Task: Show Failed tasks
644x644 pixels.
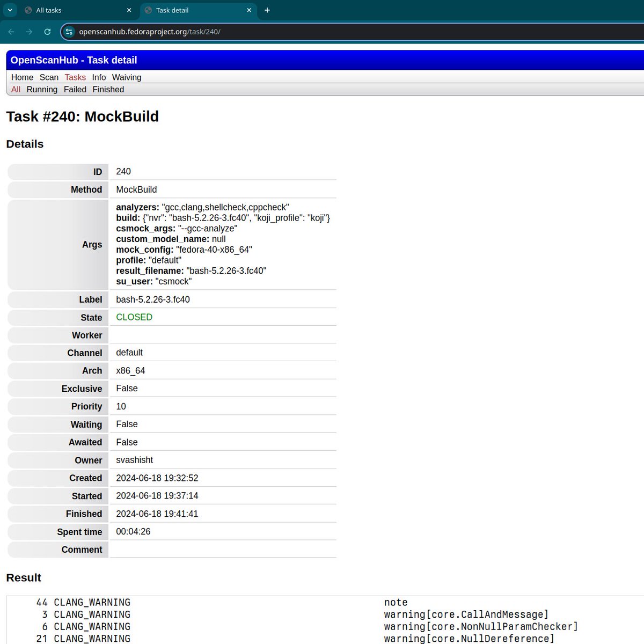Action: (75, 89)
